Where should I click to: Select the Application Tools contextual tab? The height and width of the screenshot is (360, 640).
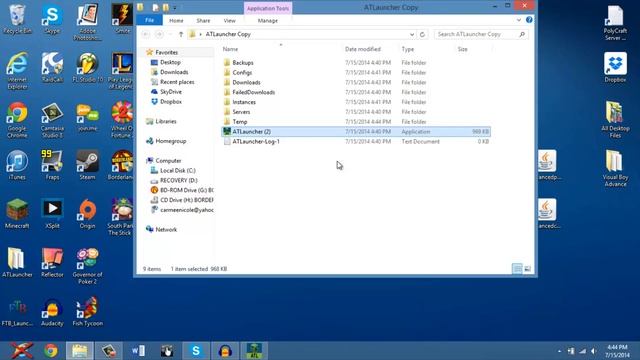click(268, 8)
